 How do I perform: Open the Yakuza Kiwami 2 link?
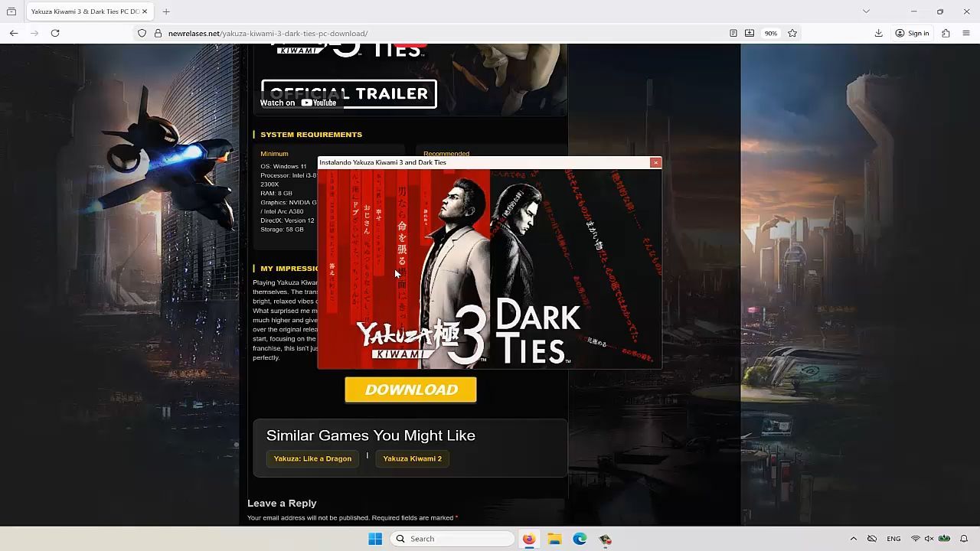pos(412,458)
